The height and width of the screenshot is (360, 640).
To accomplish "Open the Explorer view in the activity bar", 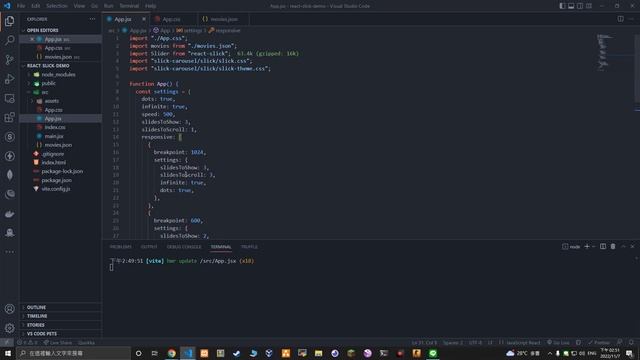I will click(x=10, y=21).
